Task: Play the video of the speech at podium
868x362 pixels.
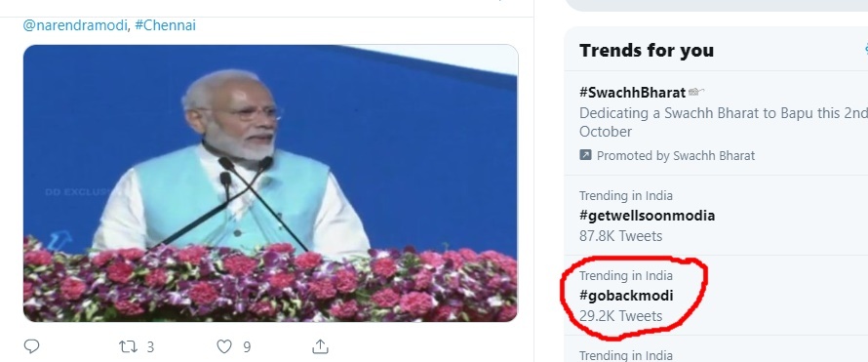Action: pos(270,182)
